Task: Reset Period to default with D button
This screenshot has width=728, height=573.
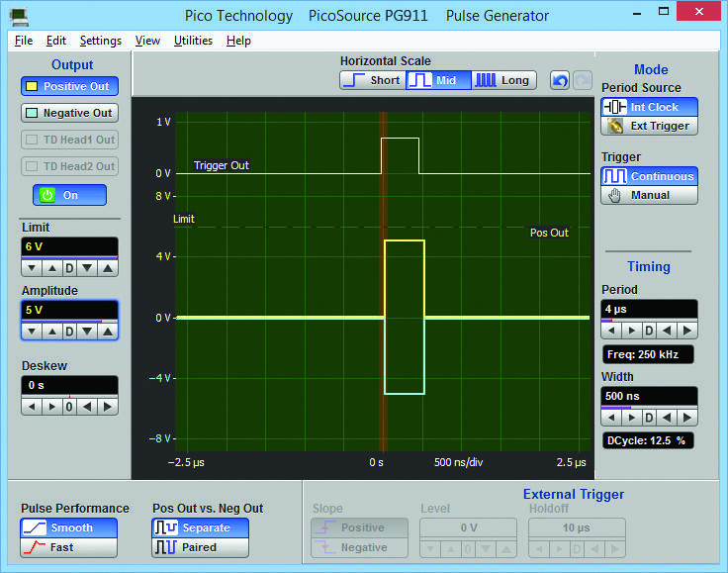Action: point(649,331)
